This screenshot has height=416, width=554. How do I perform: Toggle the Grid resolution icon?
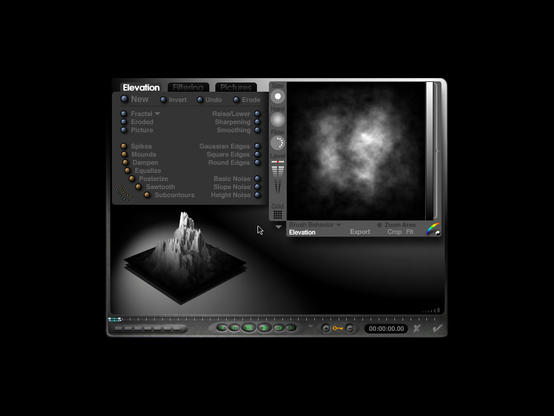click(x=278, y=215)
